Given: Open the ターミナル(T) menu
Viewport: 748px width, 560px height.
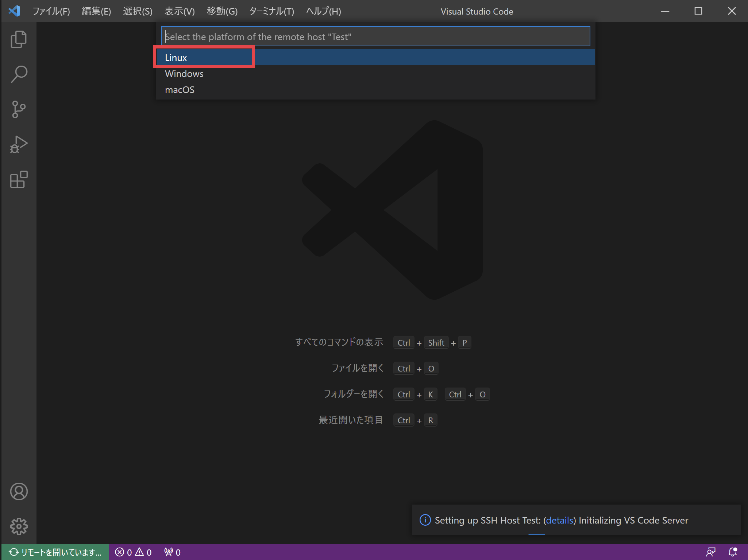Looking at the screenshot, I should coord(271,11).
